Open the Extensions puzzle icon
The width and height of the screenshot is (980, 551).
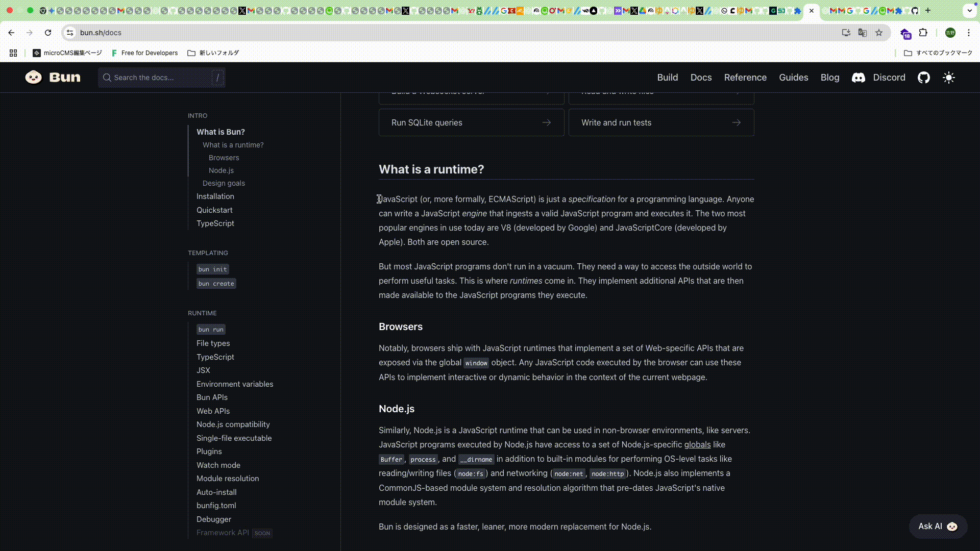[x=923, y=33]
